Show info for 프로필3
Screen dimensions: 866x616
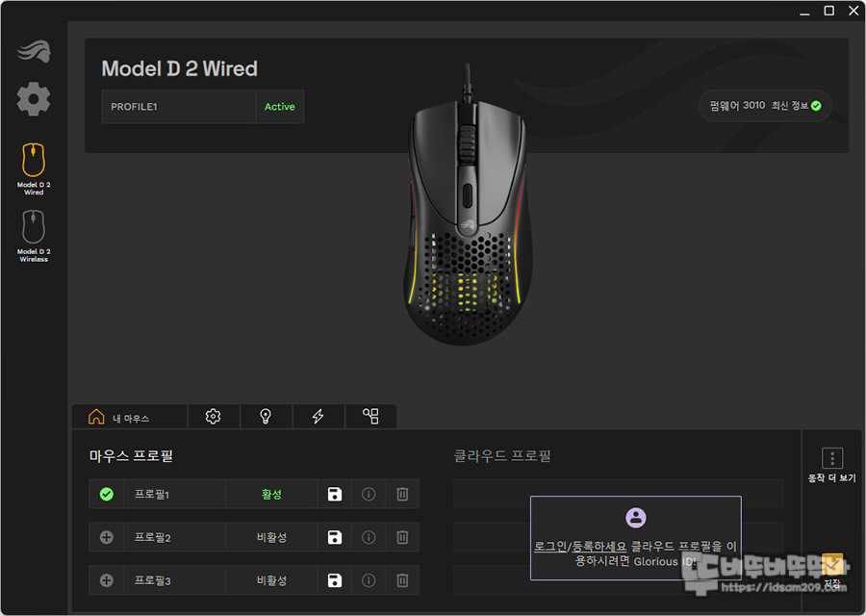click(369, 580)
